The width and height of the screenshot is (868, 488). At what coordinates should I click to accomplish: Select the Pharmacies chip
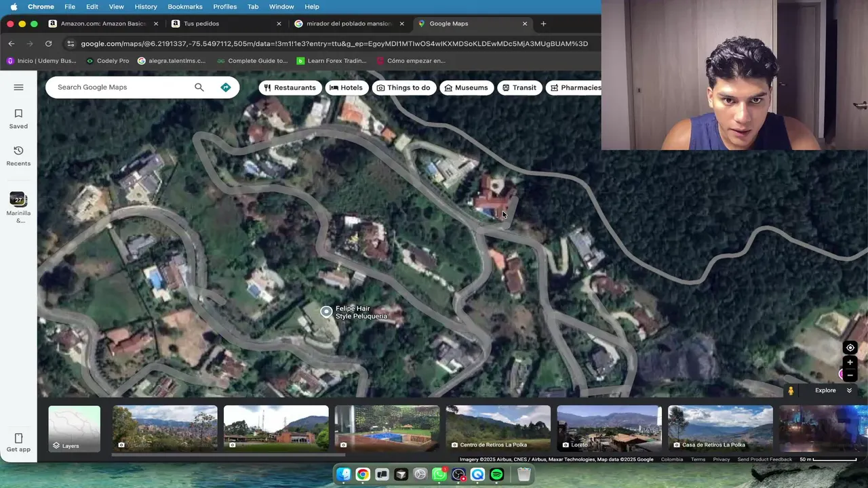(x=574, y=87)
